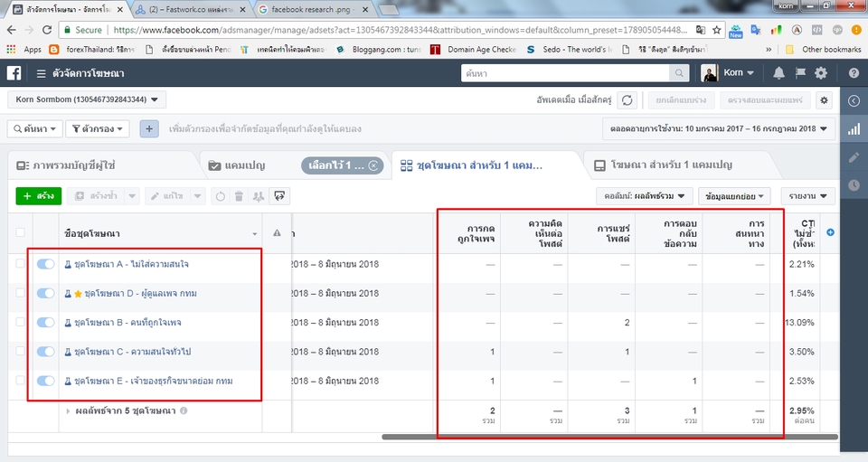Open the รายงาน reports dropdown
The image size is (868, 462).
pos(807,196)
